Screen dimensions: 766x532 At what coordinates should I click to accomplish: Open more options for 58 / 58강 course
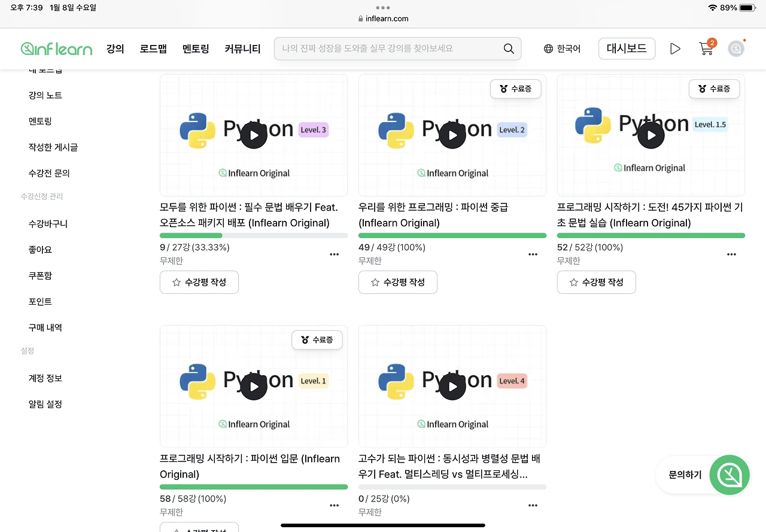click(335, 506)
